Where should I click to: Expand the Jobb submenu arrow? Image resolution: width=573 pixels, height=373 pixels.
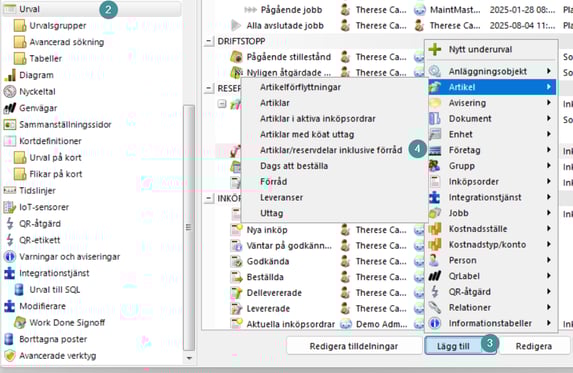tap(549, 213)
